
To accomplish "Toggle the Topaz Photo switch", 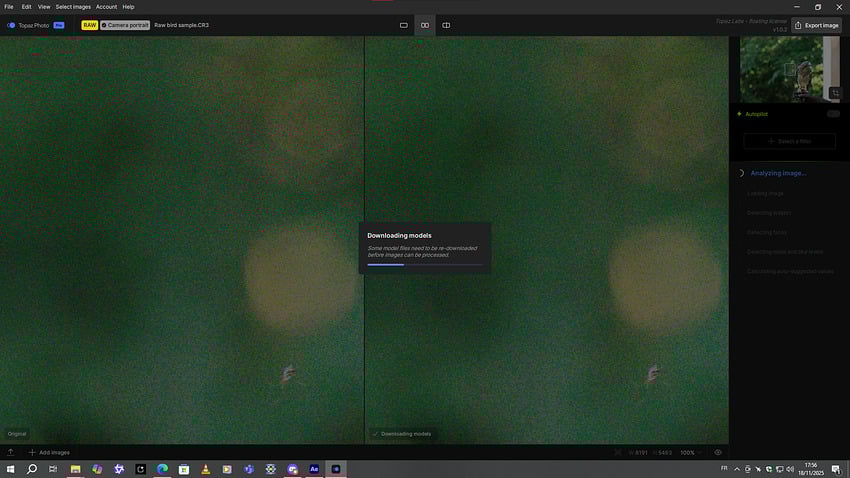I will click(x=11, y=25).
